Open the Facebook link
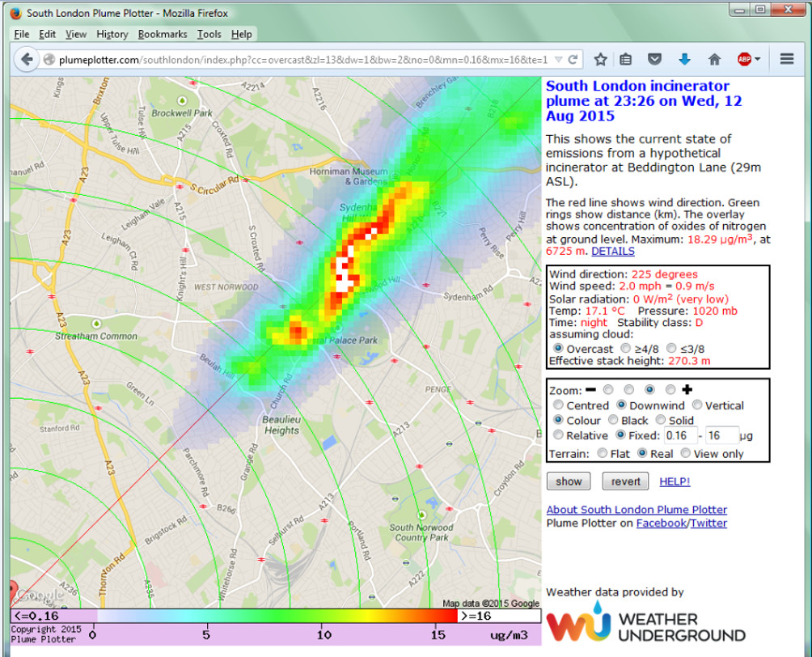This screenshot has height=657, width=812. click(662, 523)
